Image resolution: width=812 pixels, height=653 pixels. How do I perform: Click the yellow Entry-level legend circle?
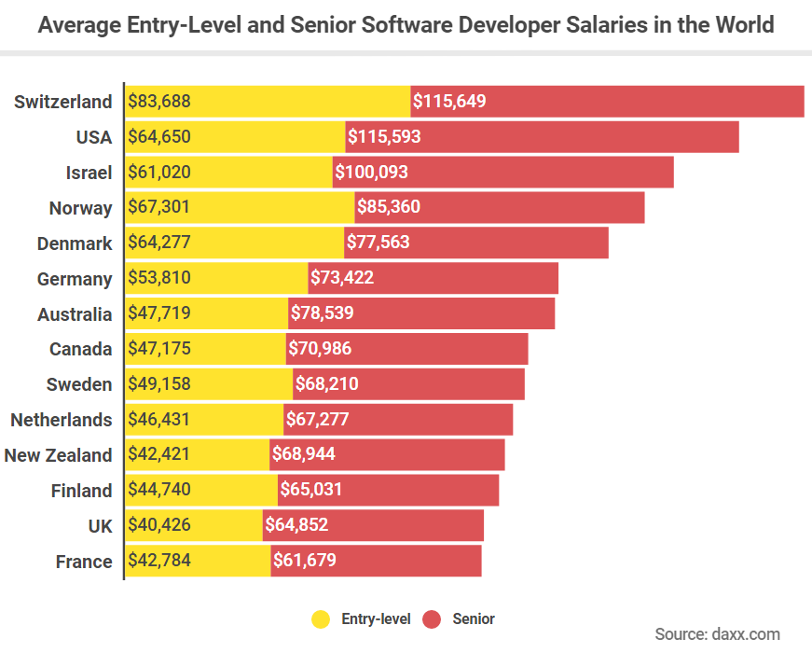pyautogui.click(x=321, y=619)
